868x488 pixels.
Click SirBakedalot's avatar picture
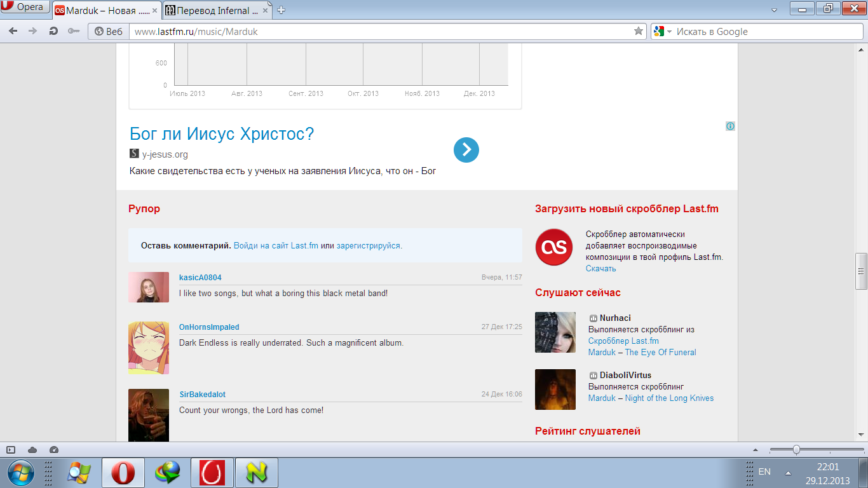coord(149,415)
